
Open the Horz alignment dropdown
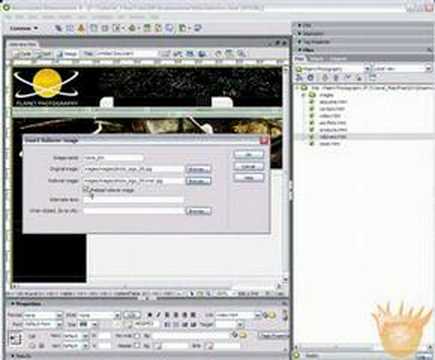[85, 336]
